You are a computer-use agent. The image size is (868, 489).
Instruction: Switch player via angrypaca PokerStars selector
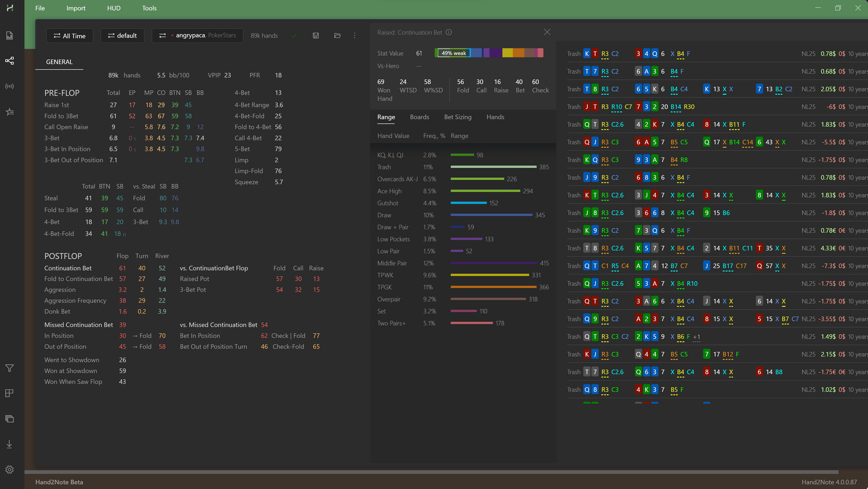[197, 36]
